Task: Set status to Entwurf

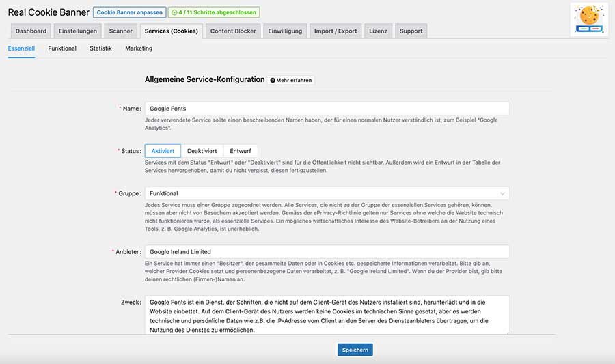Action: coord(241,151)
